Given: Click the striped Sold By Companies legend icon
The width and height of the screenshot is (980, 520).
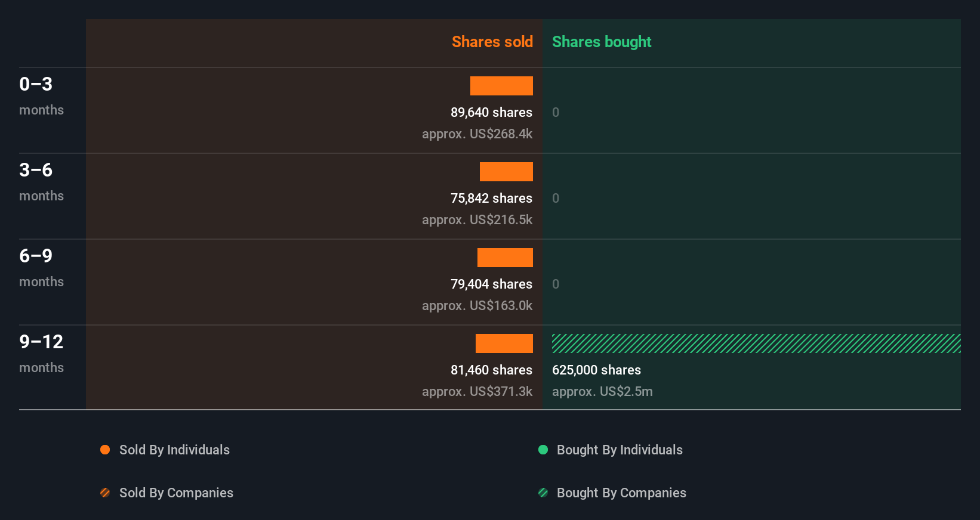Looking at the screenshot, I should point(105,493).
